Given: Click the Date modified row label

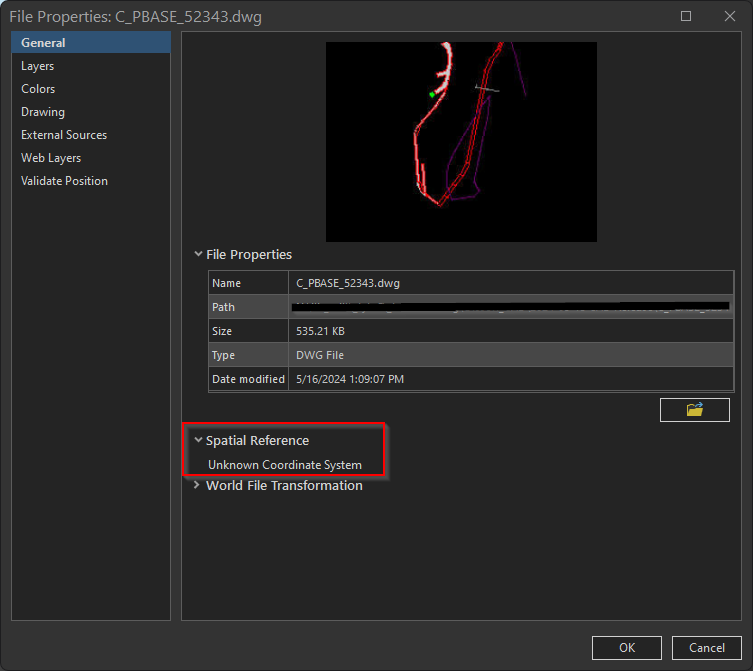Looking at the screenshot, I should pyautogui.click(x=248, y=379).
